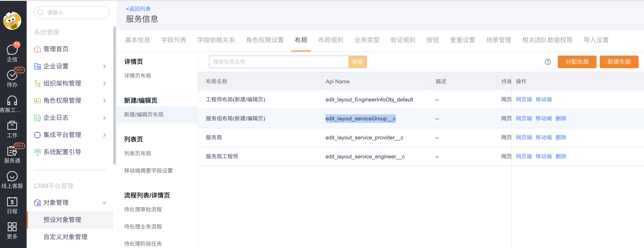Click the 分配布局 button

pos(577,62)
